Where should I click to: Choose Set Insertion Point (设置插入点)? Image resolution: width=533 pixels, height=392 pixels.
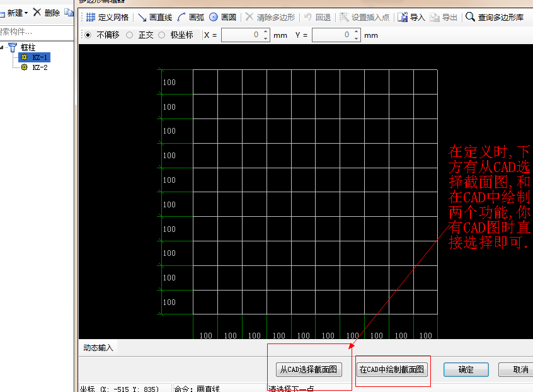[x=364, y=17]
